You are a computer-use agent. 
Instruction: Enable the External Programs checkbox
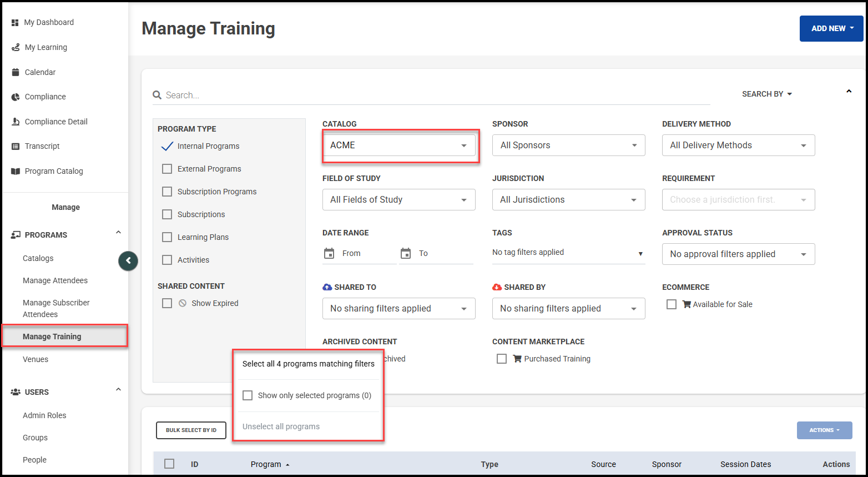point(167,169)
